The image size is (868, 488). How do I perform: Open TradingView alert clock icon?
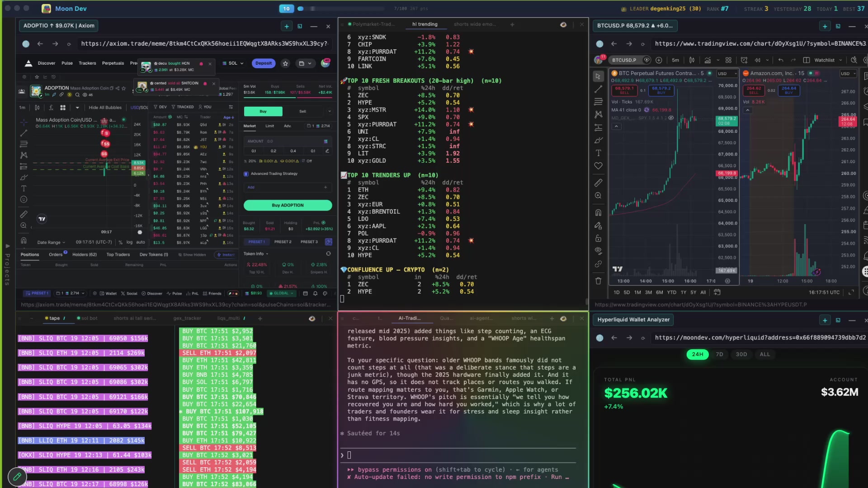[744, 60]
